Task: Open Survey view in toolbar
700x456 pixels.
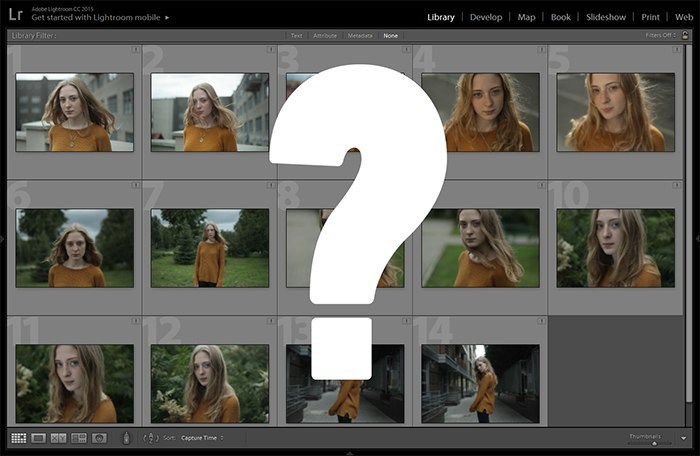Action: pos(78,438)
